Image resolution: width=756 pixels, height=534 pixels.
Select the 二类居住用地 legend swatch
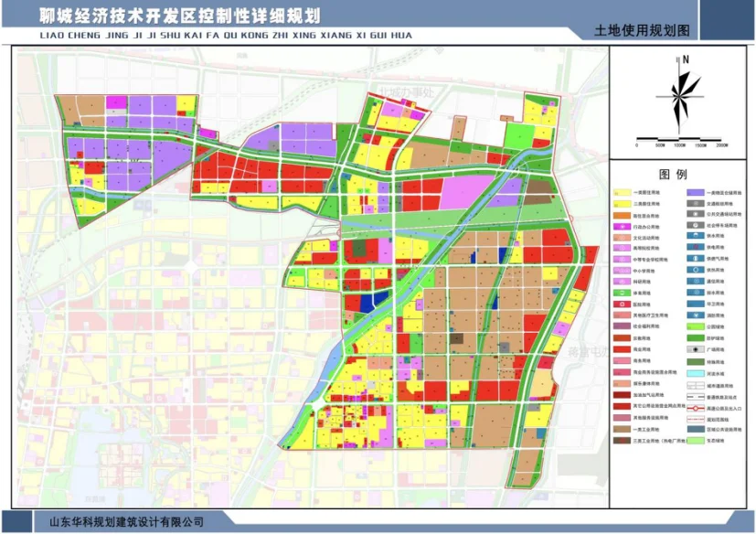point(623,204)
